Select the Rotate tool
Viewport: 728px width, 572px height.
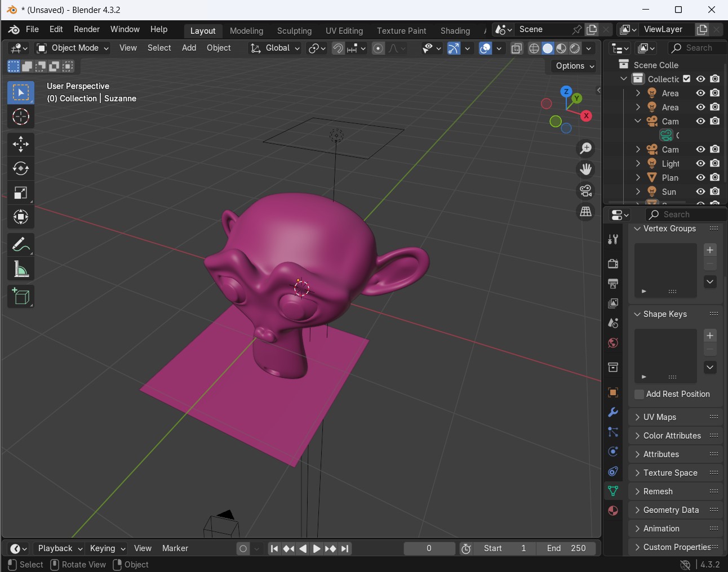pyautogui.click(x=21, y=168)
